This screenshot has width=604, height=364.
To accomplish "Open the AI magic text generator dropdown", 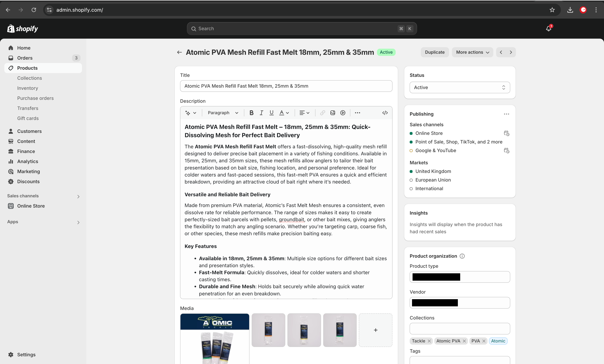I will [191, 113].
